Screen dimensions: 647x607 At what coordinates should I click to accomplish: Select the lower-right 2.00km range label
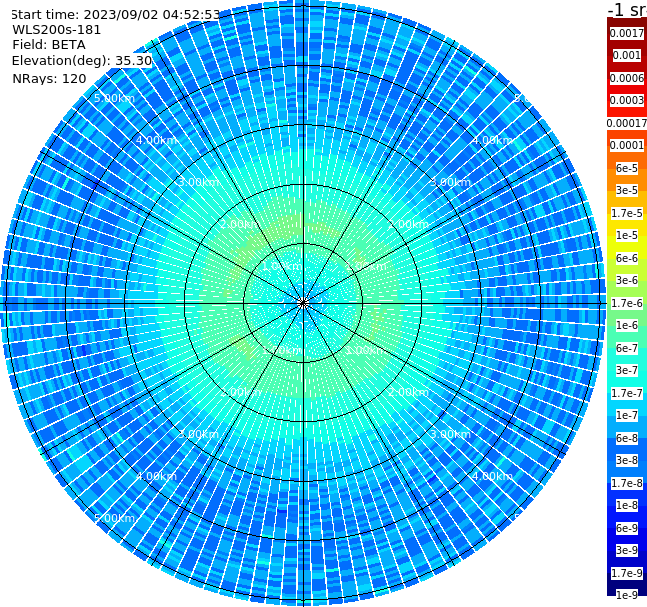tap(409, 392)
